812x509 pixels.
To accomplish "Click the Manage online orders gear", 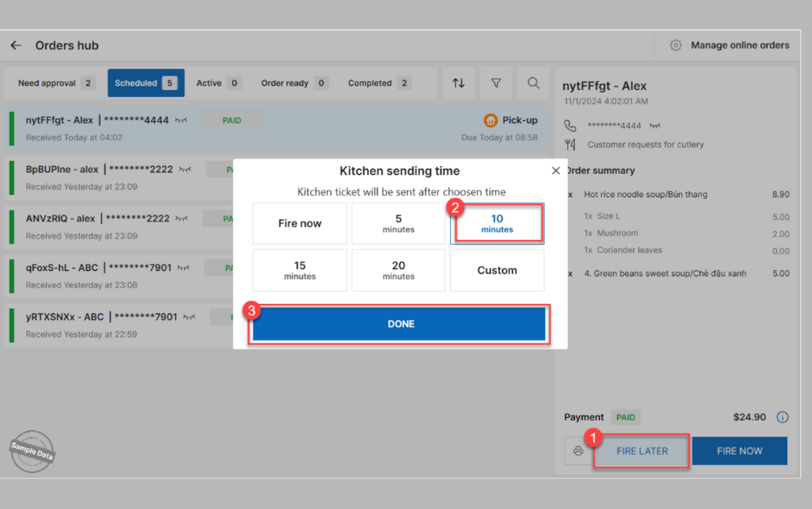I will point(676,46).
